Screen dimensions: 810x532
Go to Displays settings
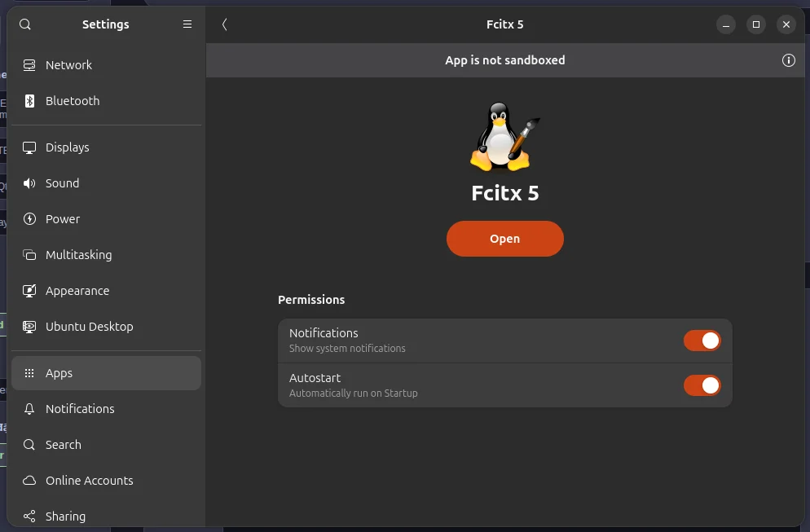pyautogui.click(x=107, y=147)
